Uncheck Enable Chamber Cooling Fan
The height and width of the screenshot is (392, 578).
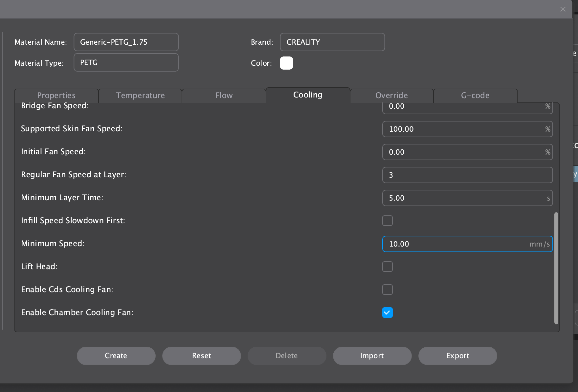tap(388, 313)
